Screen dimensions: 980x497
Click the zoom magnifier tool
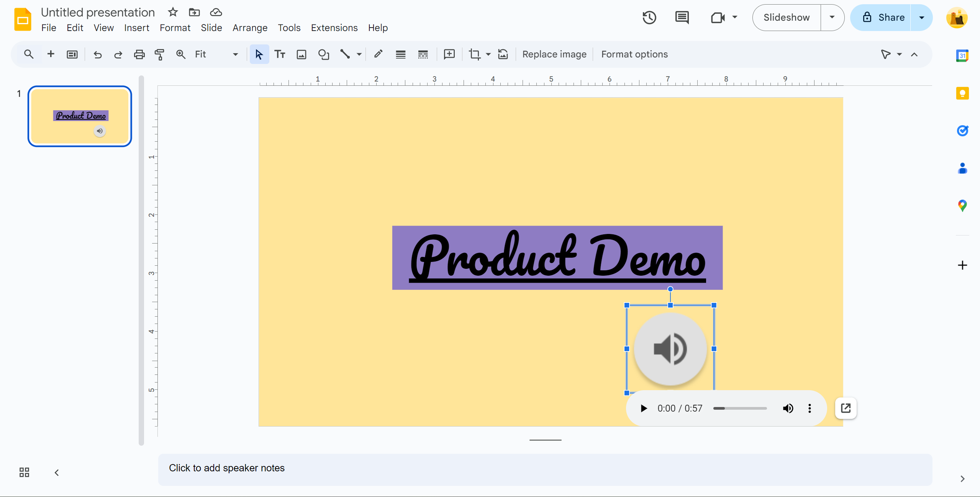click(180, 54)
